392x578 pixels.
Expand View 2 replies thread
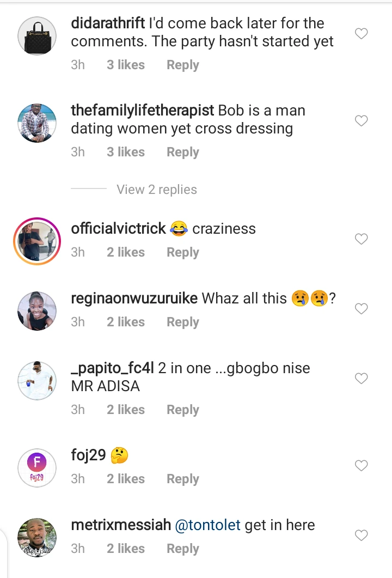[157, 190]
